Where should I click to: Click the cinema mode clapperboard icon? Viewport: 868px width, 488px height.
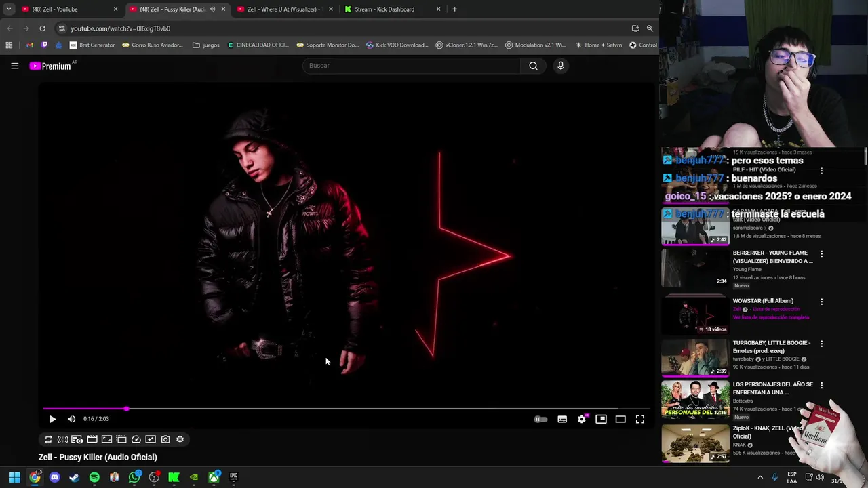[x=92, y=439]
